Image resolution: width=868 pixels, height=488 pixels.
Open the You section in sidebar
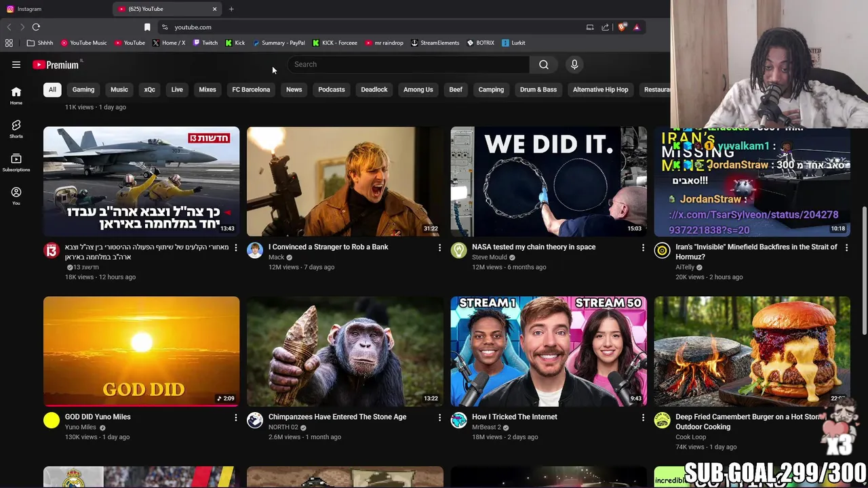pyautogui.click(x=16, y=196)
